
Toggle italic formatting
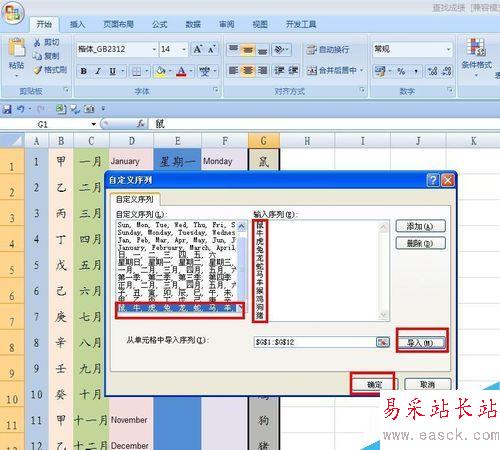tap(98, 71)
